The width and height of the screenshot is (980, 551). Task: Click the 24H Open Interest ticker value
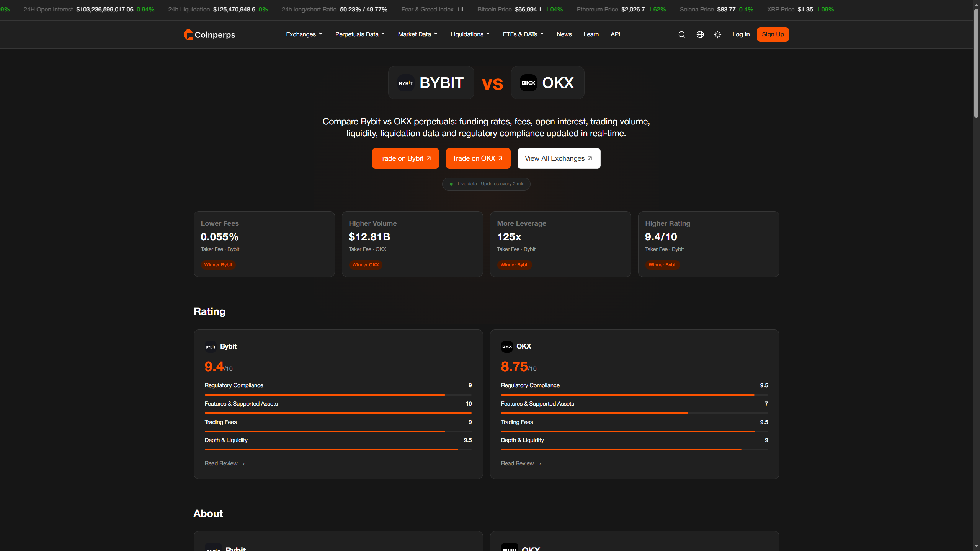point(105,10)
